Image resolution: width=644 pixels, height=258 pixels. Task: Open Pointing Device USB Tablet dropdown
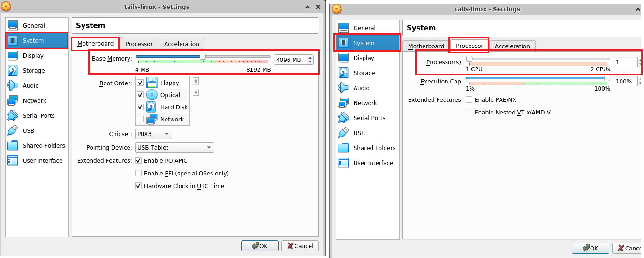174,147
